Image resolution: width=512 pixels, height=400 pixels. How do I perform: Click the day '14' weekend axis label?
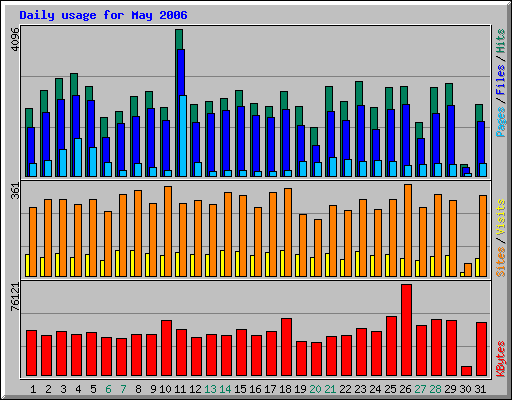(225, 389)
